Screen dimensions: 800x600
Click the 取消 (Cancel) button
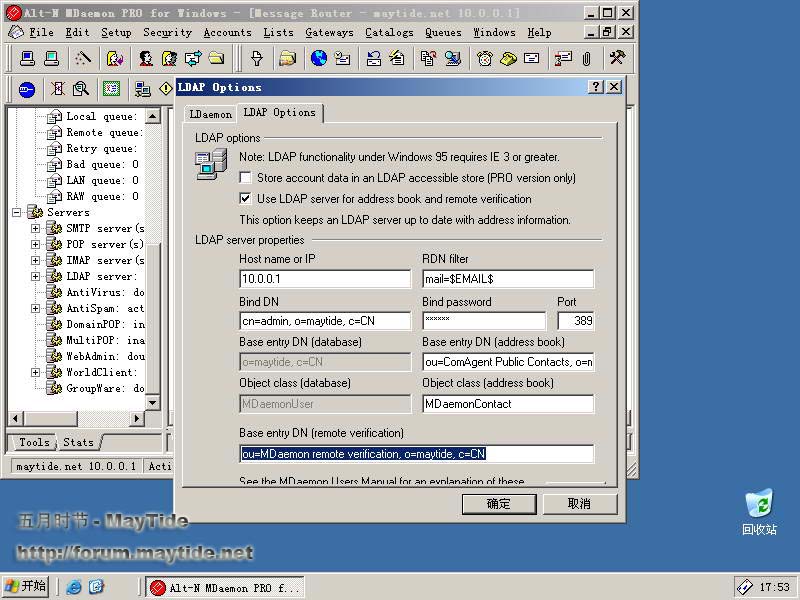(579, 504)
